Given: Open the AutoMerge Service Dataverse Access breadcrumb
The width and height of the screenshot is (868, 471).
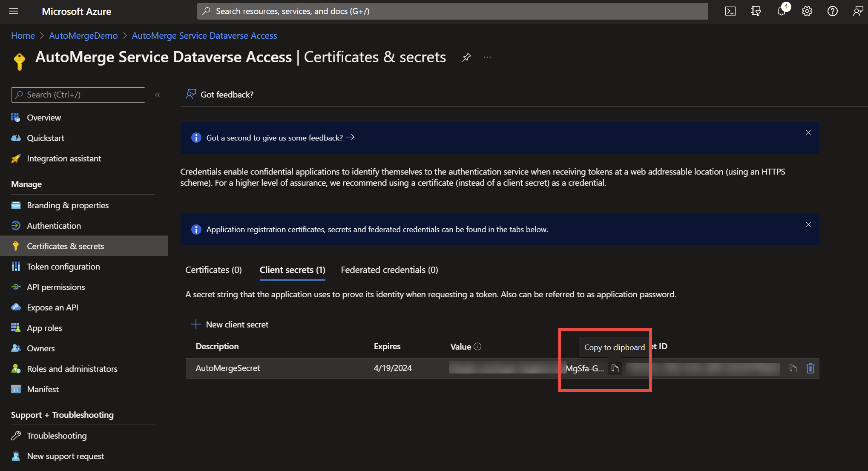Looking at the screenshot, I should point(204,36).
